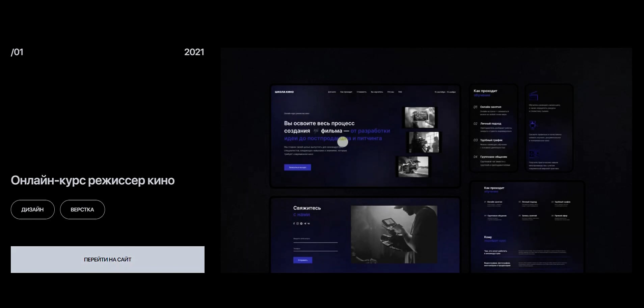The width and height of the screenshot is (644, 308).
Task: Click the cameraman-by-window photo thumbnail
Action: 424,142
